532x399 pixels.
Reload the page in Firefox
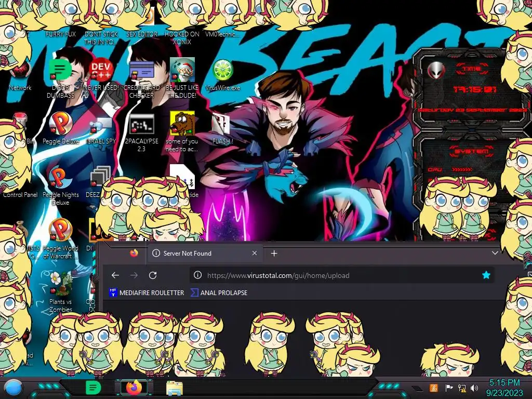coord(153,275)
